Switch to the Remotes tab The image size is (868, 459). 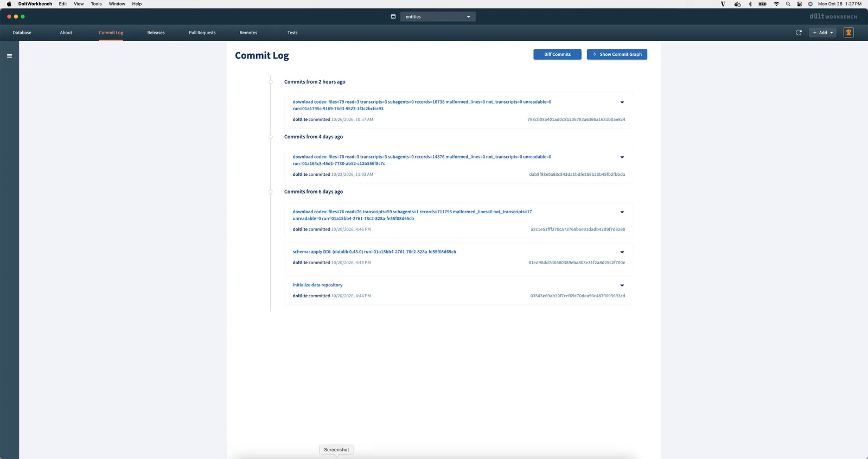point(248,33)
